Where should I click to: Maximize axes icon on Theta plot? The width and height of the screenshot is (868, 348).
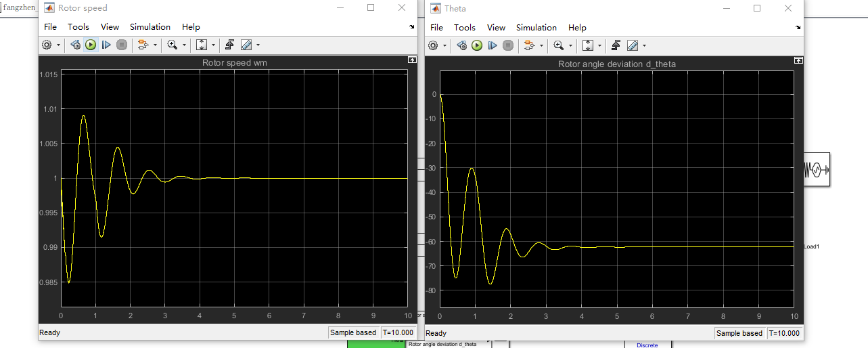click(798, 60)
